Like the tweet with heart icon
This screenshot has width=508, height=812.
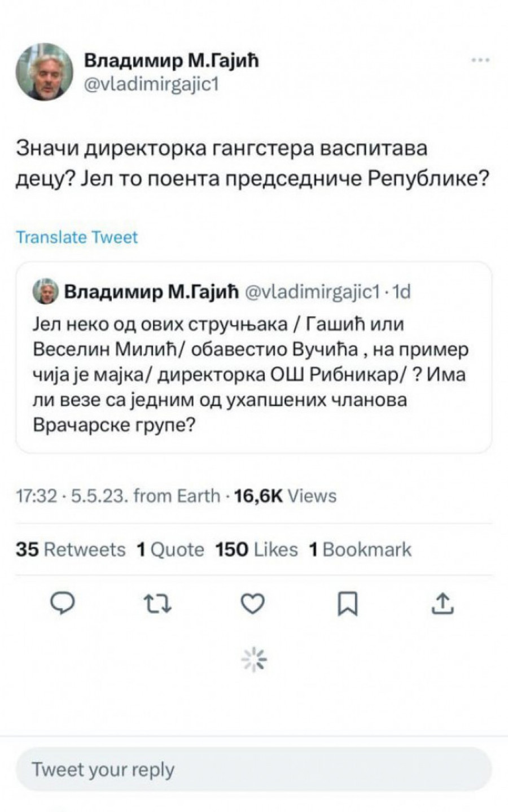pos(252,604)
